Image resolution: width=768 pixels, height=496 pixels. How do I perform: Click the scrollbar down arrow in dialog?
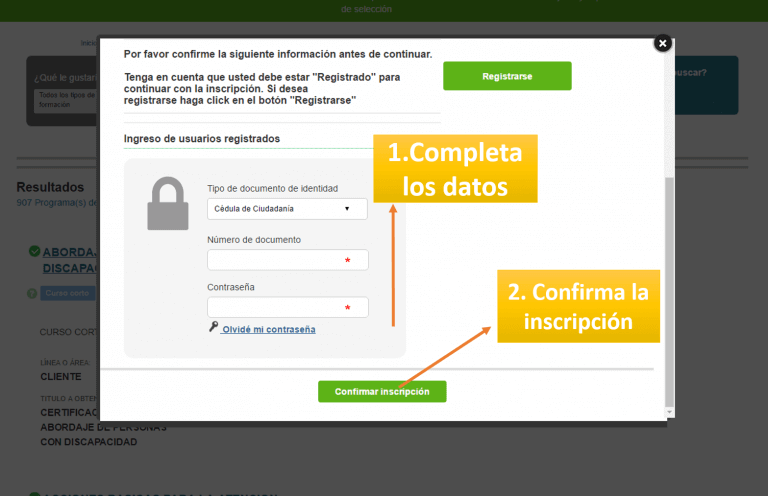click(669, 411)
